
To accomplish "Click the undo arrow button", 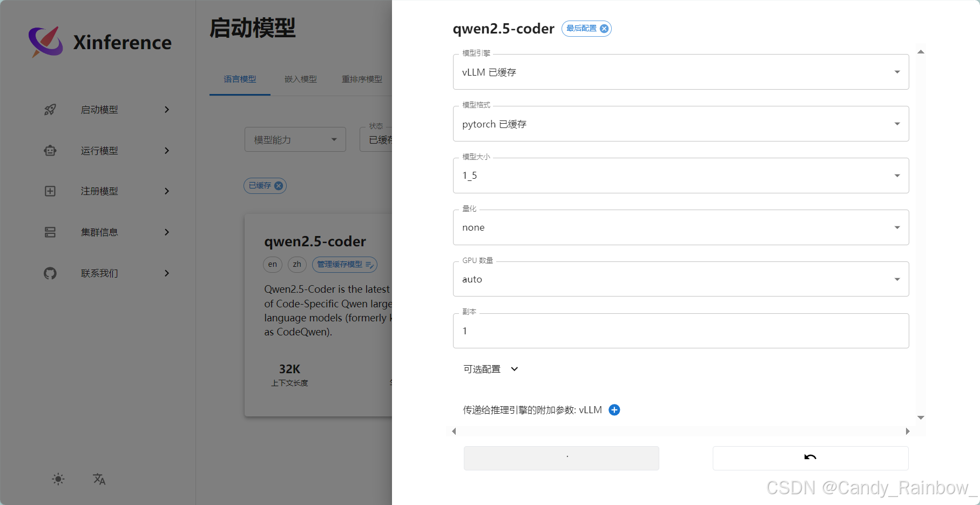I will pos(810,458).
